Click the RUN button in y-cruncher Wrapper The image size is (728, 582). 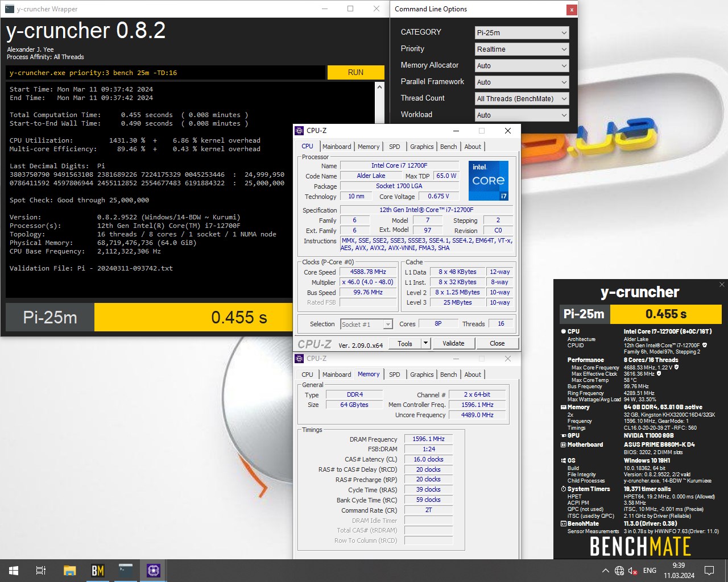point(355,72)
